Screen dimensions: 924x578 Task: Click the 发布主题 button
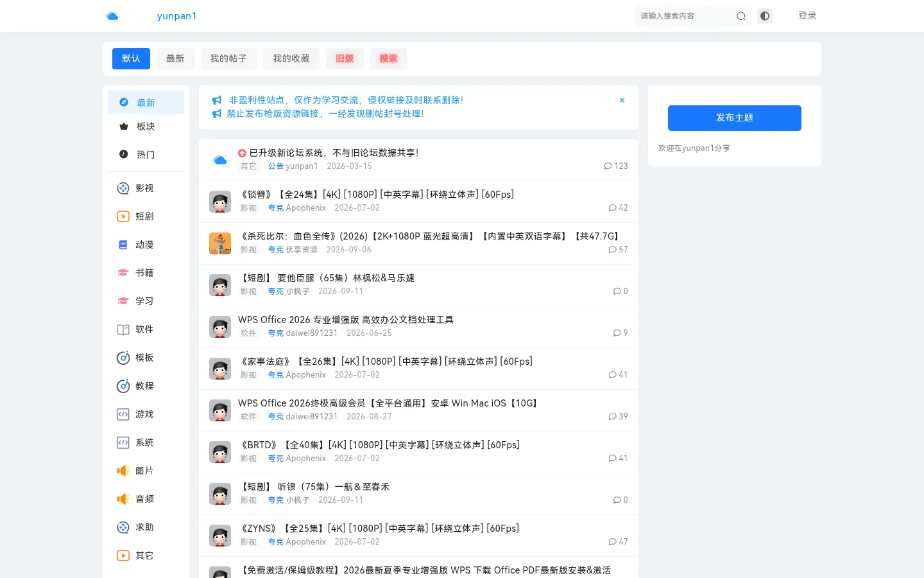[x=735, y=118]
